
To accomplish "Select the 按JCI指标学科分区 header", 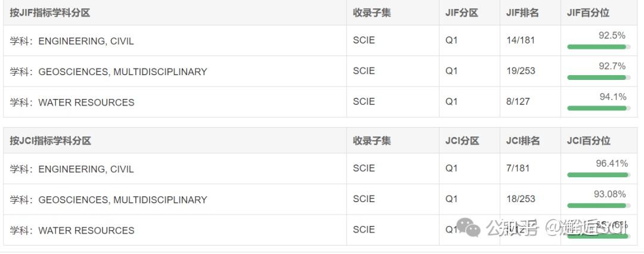I will click(x=50, y=141).
